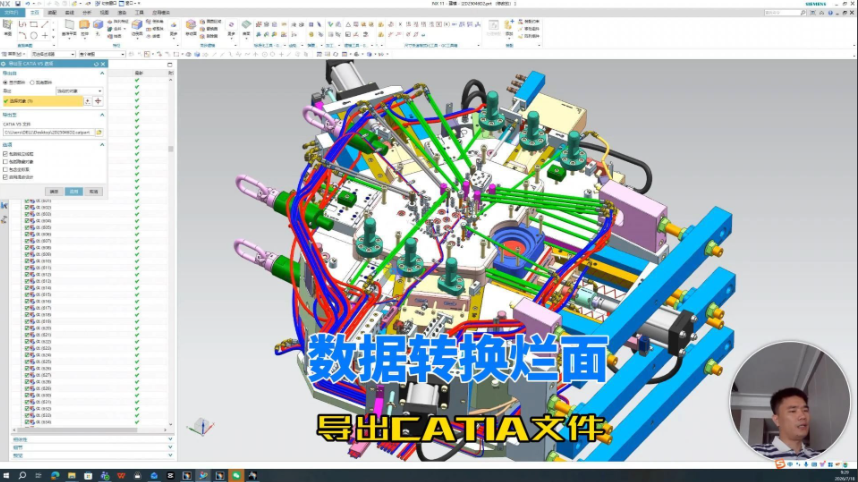
Task: Click the folder browse icon beside the CATIA V5 file path
Action: pyautogui.click(x=99, y=132)
